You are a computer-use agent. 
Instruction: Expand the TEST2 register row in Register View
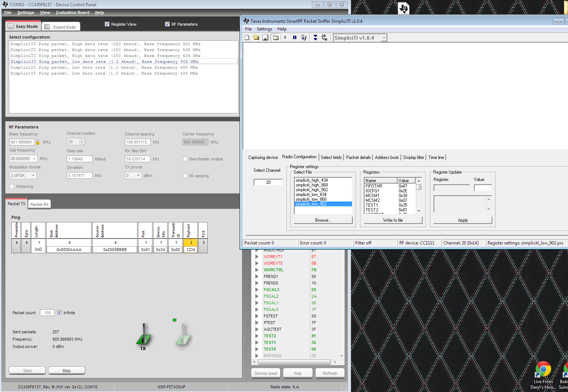[x=257, y=336]
